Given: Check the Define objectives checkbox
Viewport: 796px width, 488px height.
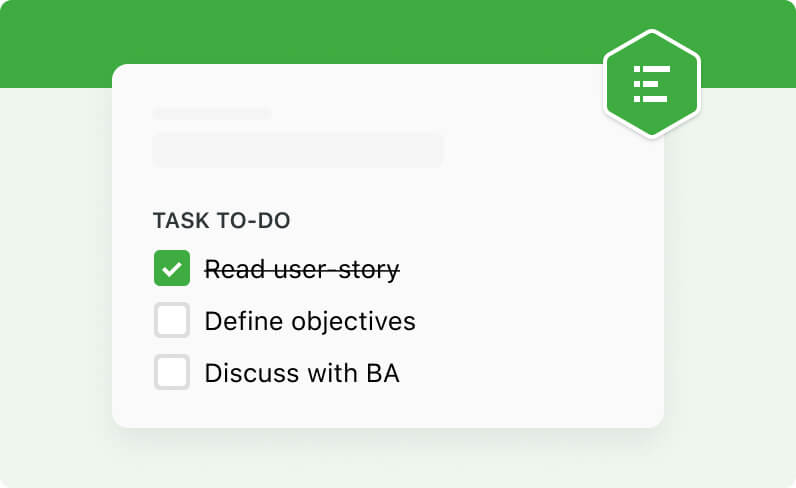Looking at the screenshot, I should click(172, 320).
